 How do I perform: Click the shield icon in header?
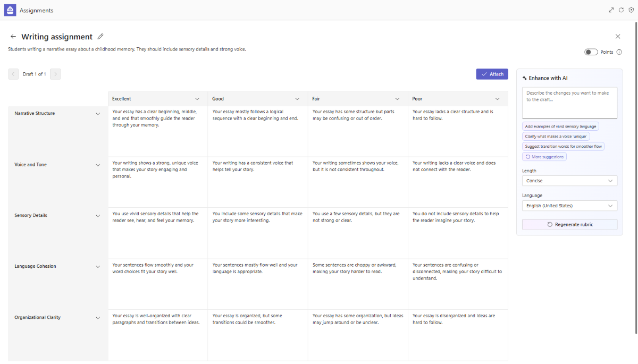click(631, 10)
